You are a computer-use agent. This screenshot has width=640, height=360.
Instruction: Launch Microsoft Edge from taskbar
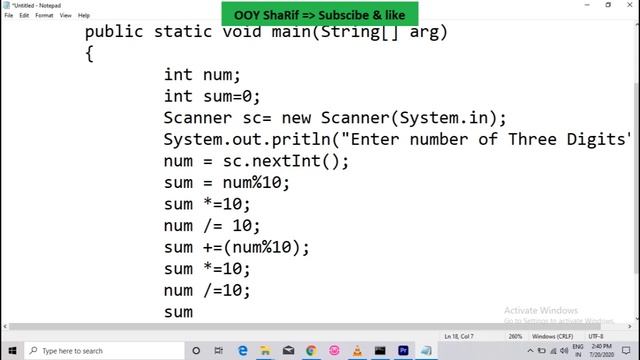(242, 351)
